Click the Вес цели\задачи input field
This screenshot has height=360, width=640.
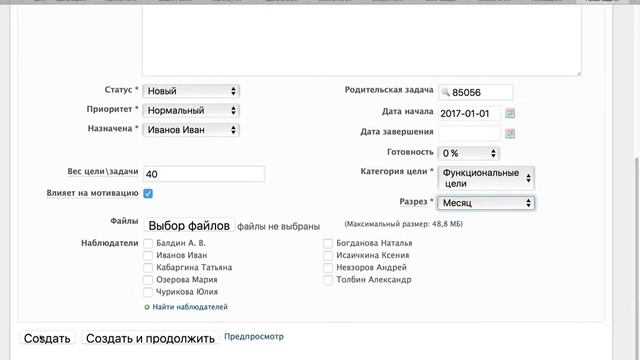coord(204,174)
